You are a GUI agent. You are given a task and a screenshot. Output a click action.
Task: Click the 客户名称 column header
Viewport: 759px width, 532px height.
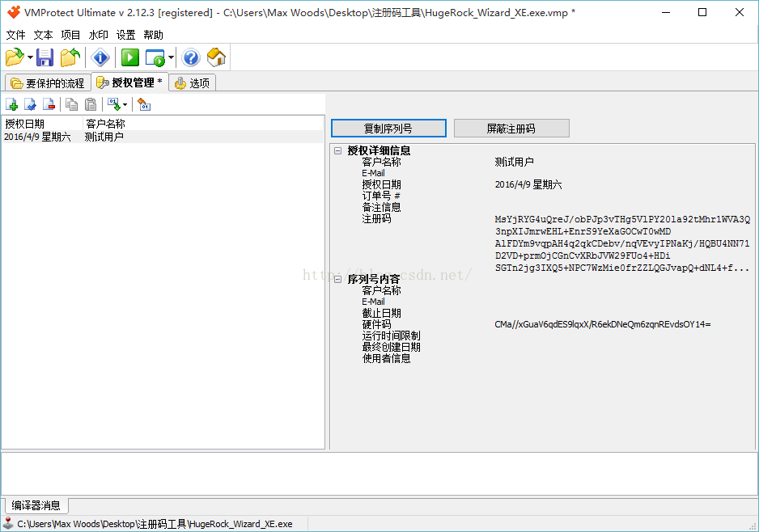click(203, 124)
